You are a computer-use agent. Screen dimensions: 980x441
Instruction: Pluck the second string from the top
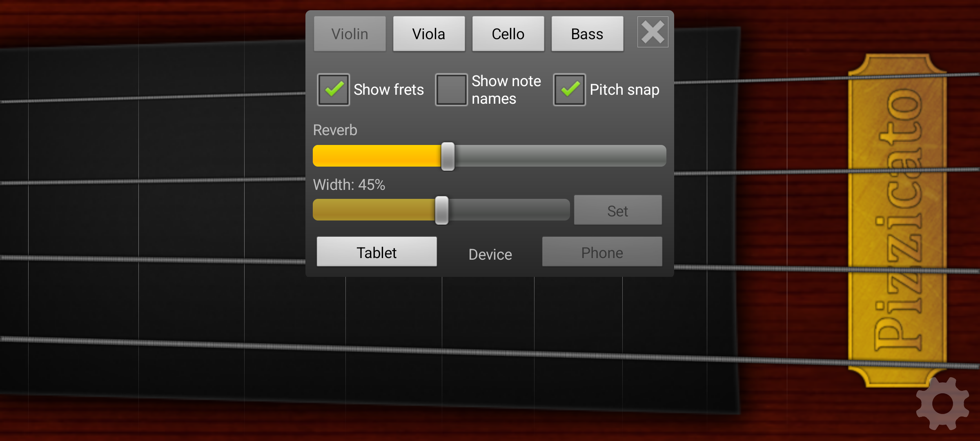point(163,180)
